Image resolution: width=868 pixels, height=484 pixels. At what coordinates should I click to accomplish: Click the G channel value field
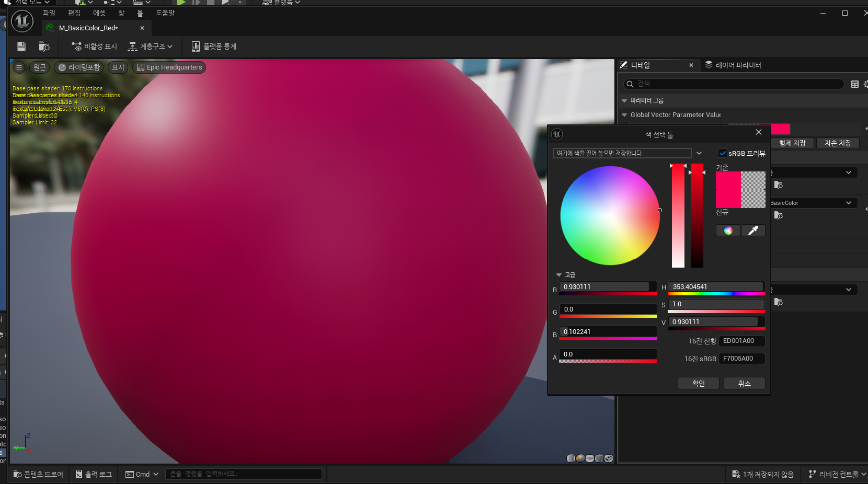pyautogui.click(x=608, y=309)
